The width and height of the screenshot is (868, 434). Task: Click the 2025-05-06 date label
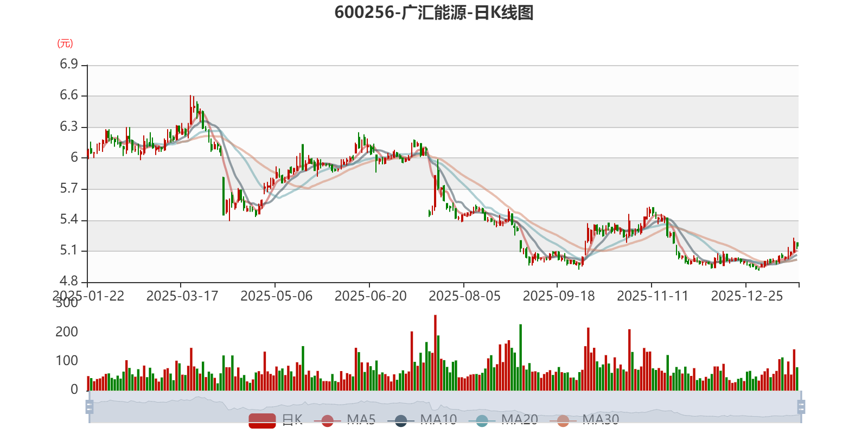(277, 296)
